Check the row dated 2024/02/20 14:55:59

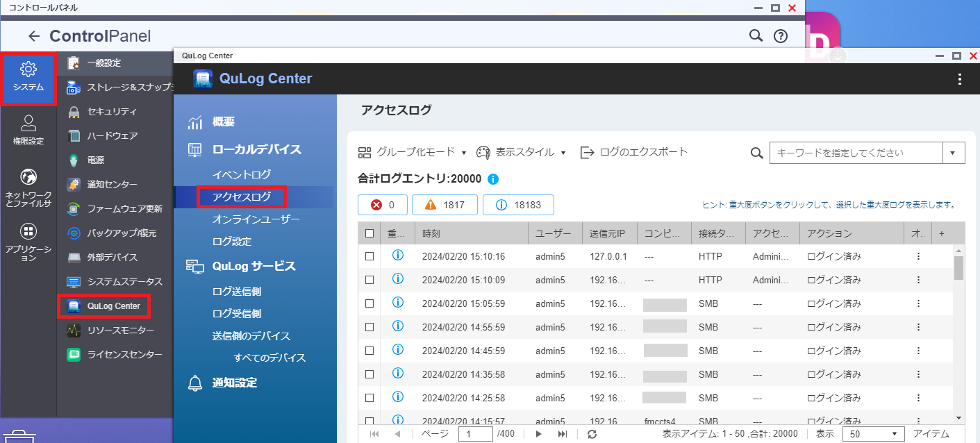pyautogui.click(x=369, y=327)
